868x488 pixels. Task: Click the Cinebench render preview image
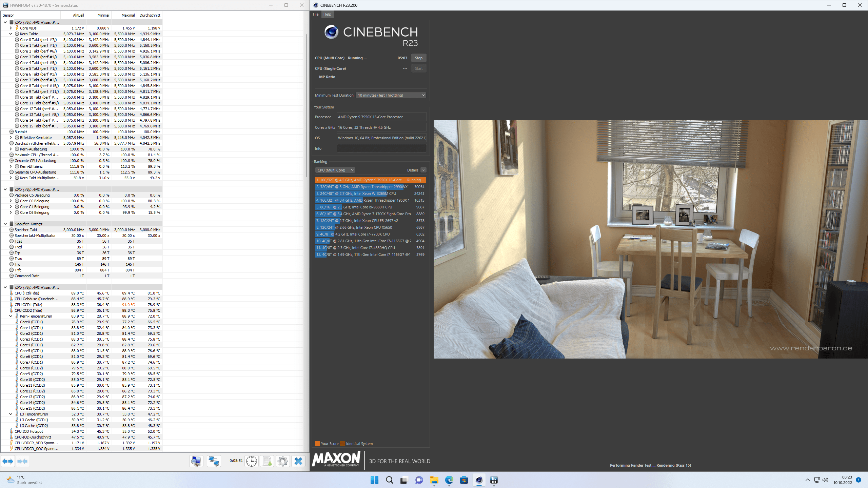650,239
